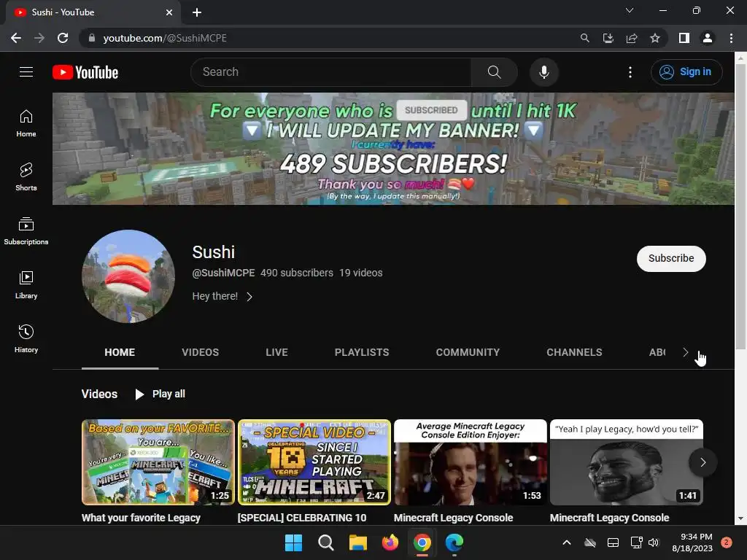
Task: Advance Videos shelf with next arrow
Action: 703,462
